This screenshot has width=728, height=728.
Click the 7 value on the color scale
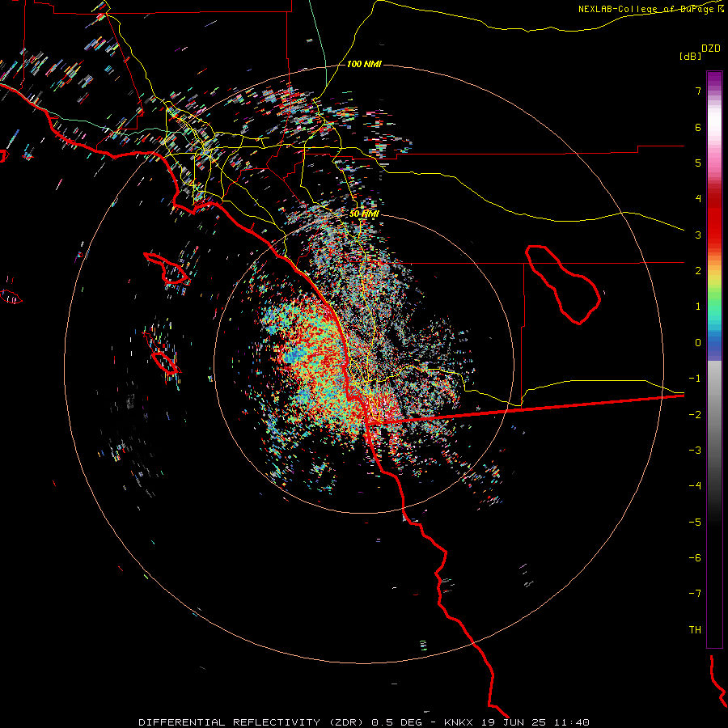pos(698,91)
